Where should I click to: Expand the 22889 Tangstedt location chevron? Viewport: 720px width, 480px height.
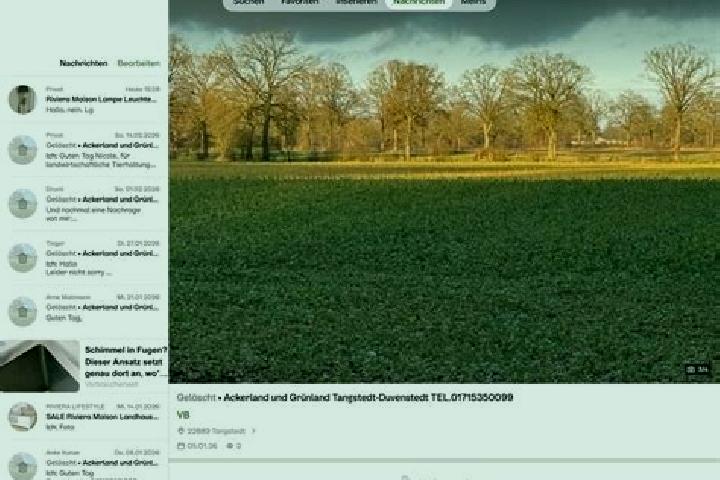(x=253, y=431)
